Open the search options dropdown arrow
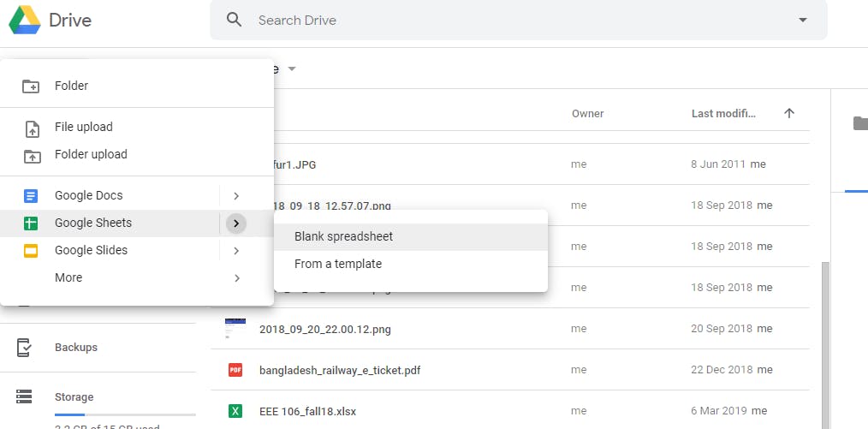 (803, 20)
